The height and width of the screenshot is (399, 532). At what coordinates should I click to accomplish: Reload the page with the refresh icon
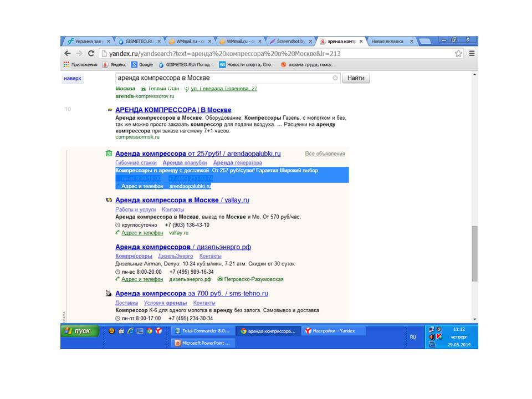(x=91, y=53)
